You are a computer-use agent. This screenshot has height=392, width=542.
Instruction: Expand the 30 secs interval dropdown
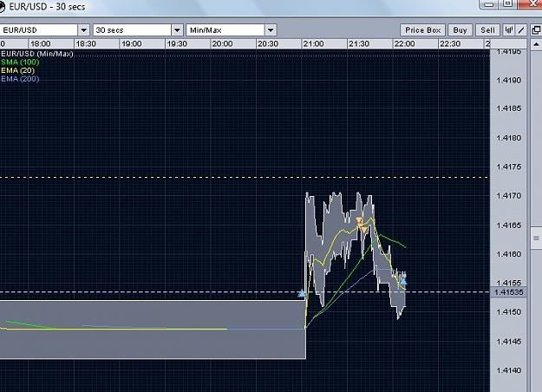[x=177, y=30]
